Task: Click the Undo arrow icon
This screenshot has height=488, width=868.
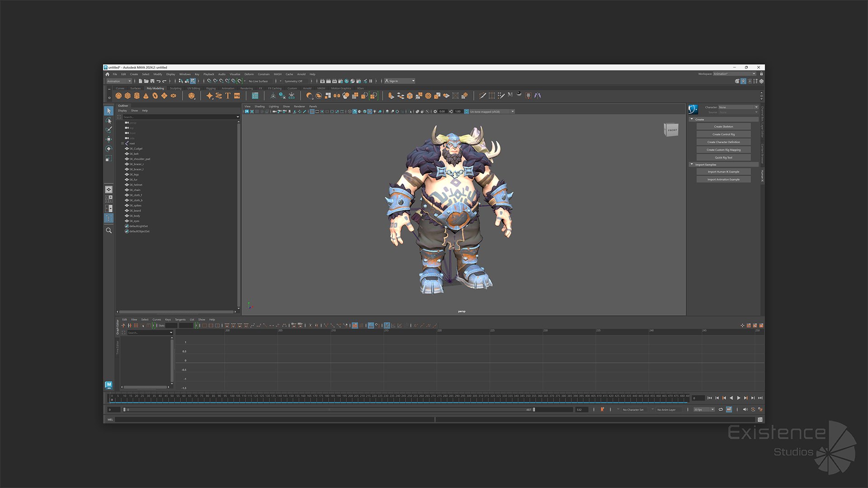Action: [158, 81]
